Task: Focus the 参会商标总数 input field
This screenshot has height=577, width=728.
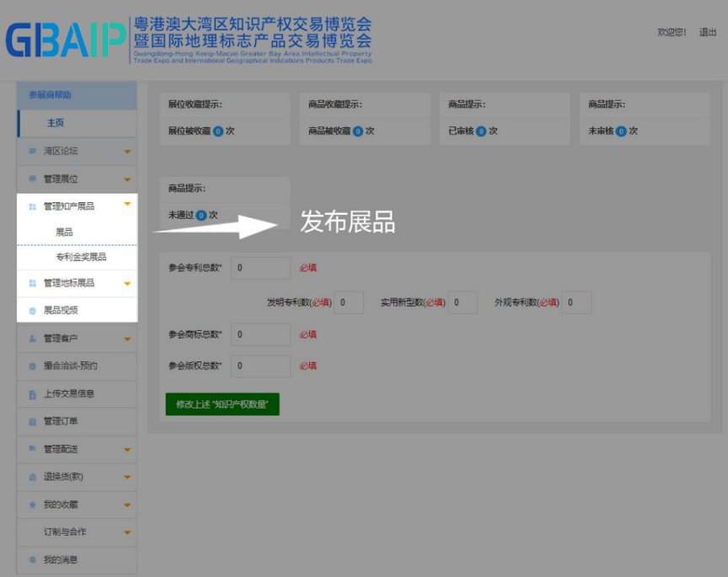Action: click(261, 334)
